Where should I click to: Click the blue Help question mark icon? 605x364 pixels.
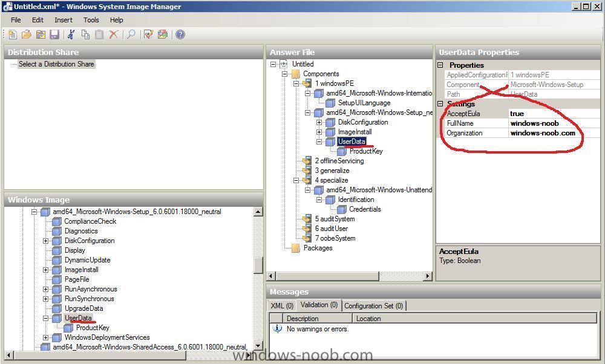[180, 34]
